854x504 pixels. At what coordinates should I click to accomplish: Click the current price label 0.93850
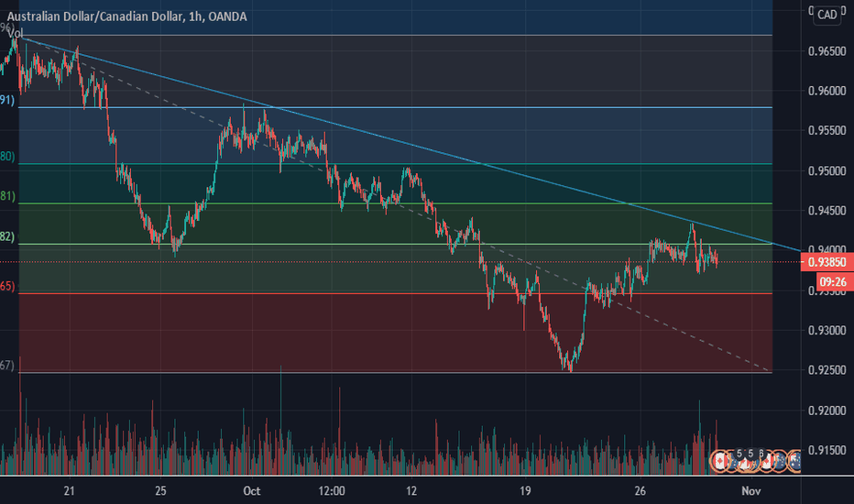[x=827, y=262]
